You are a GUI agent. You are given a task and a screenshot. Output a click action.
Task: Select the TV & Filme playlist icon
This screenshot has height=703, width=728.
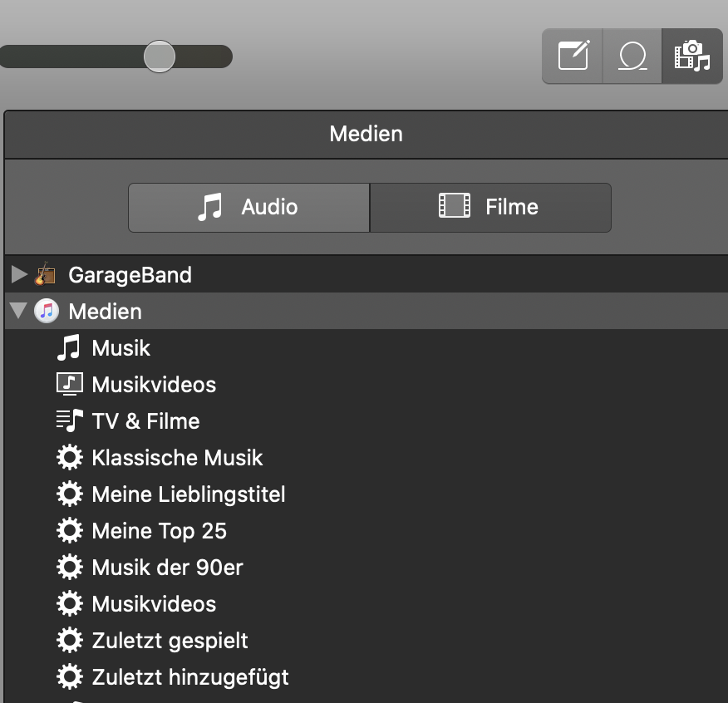[69, 421]
